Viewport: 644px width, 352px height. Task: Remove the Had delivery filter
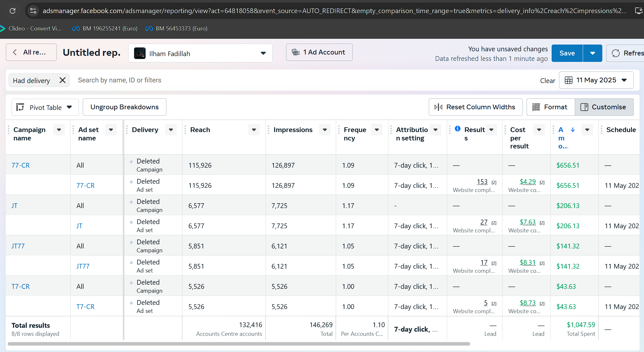[x=63, y=80]
